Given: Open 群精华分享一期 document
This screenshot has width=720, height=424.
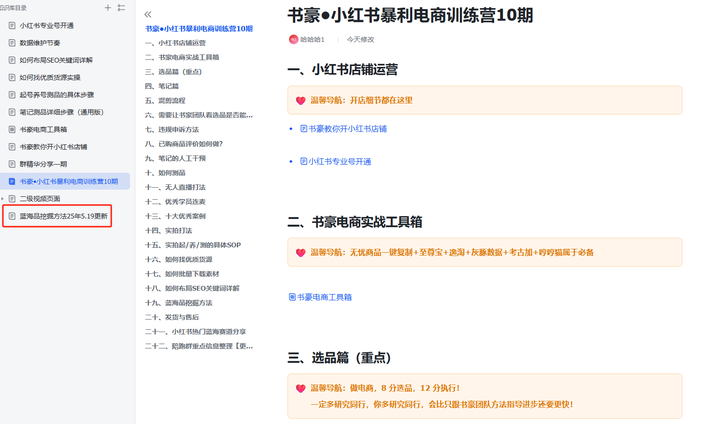Looking at the screenshot, I should pyautogui.click(x=43, y=164).
